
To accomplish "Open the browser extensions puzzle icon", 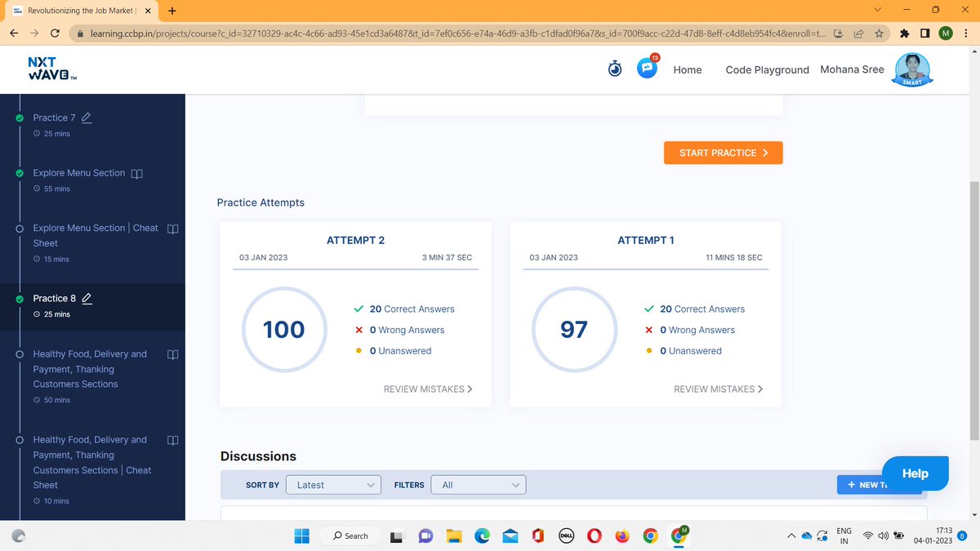I will (x=905, y=33).
